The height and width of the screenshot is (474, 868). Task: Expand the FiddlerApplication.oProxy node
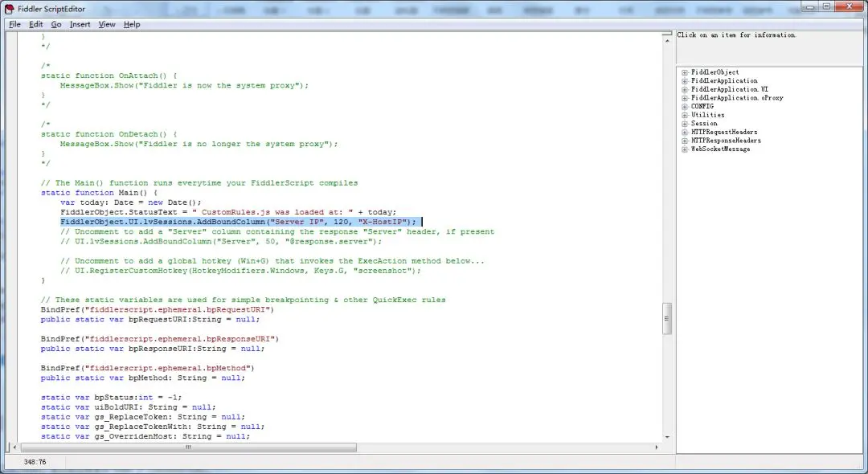(x=685, y=98)
